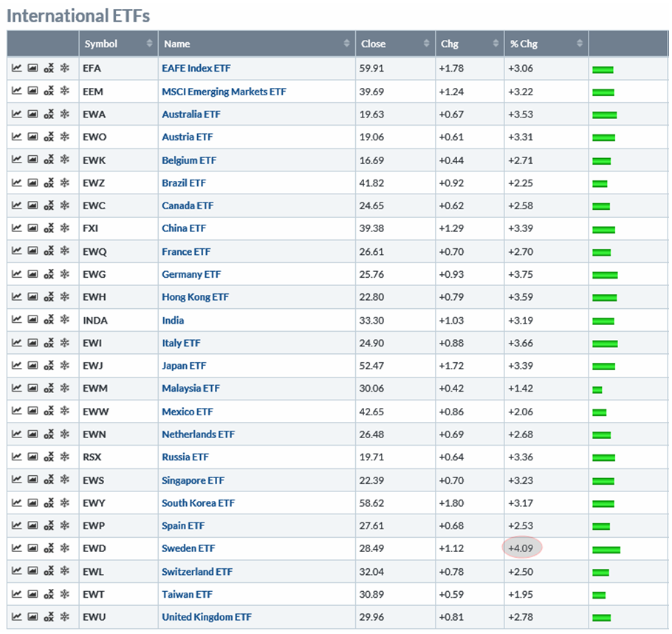Open the South Korea ETF link
This screenshot has width=672, height=634.
(x=198, y=503)
